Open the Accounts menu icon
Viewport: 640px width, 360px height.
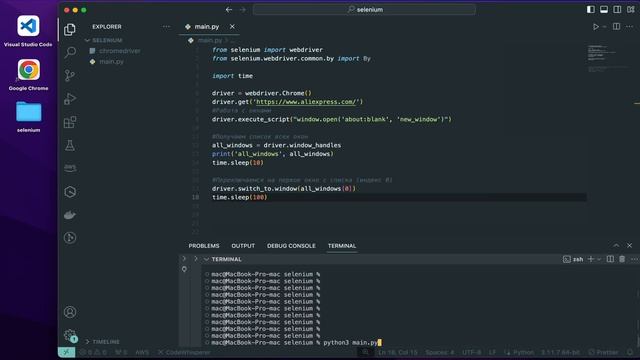click(70, 312)
